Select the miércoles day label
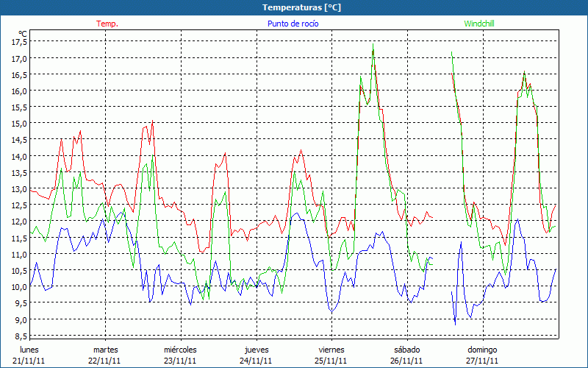 (x=180, y=350)
